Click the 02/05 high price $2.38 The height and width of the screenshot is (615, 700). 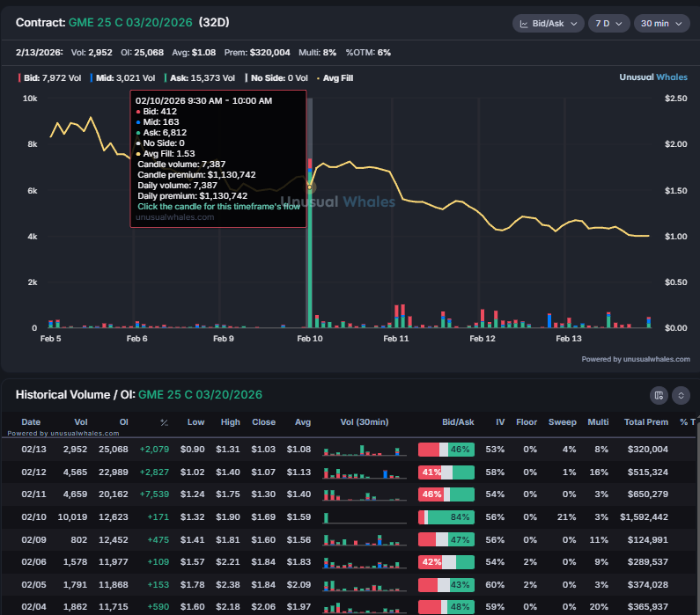(x=228, y=585)
